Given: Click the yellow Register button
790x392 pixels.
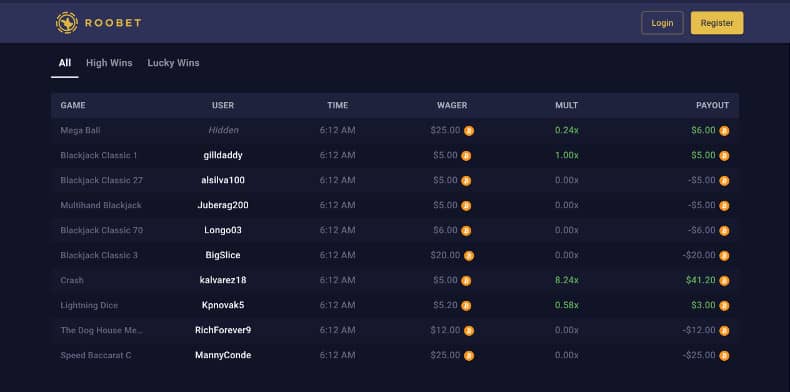Looking at the screenshot, I should [717, 23].
